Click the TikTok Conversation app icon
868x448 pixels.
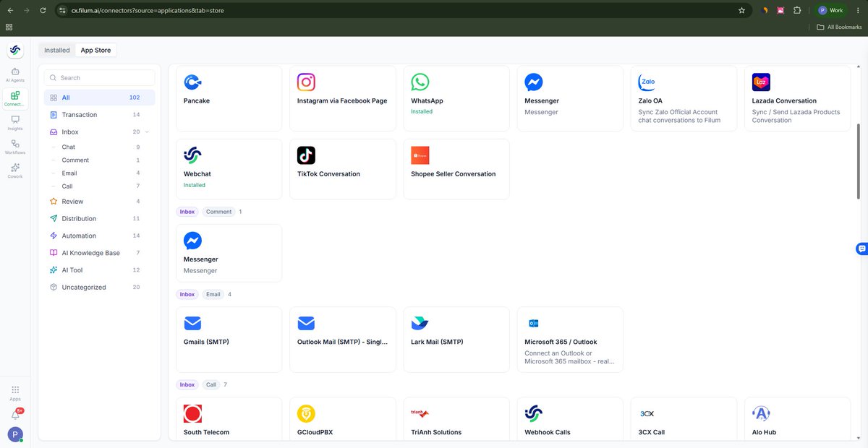tap(306, 155)
